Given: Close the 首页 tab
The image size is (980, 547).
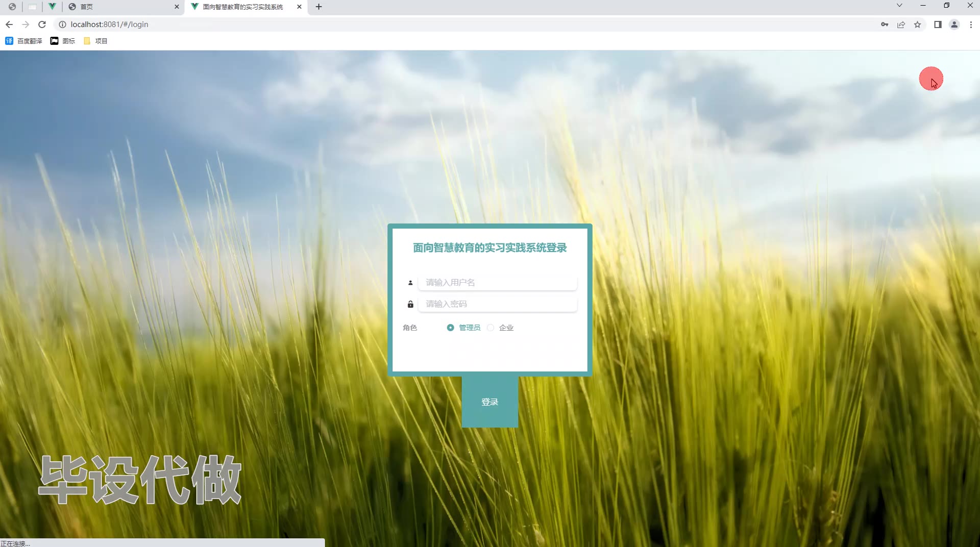Looking at the screenshot, I should click(177, 7).
